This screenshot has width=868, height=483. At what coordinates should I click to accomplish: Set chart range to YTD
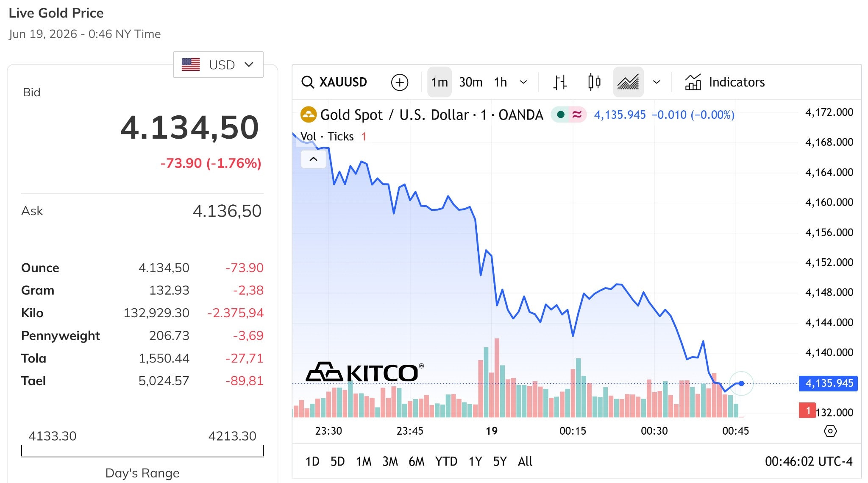tap(446, 461)
